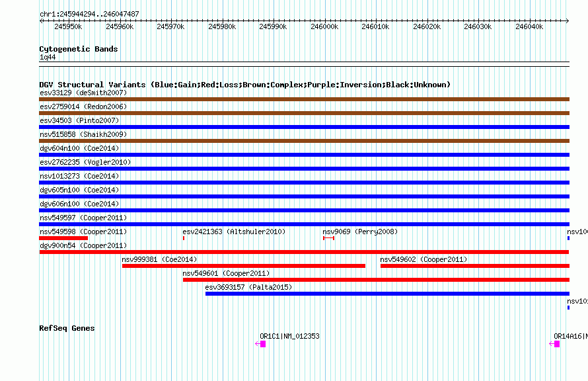Select the red nsv999381 loss bar
Screen dimensions: 588x381
244,266
